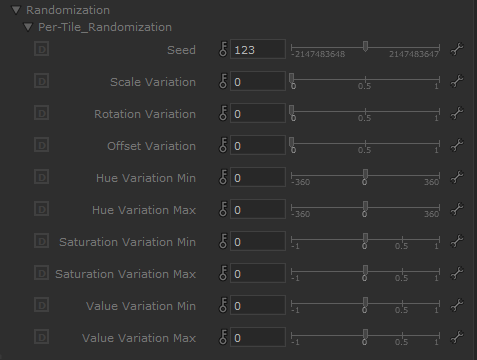Click the Saturation Variation Min slider at 0.5

402,239
